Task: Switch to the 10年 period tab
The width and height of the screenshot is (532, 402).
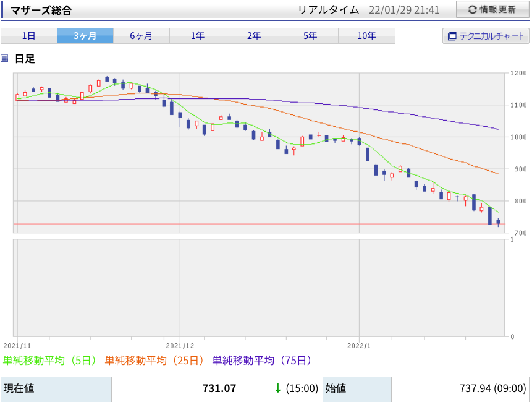Action: (367, 36)
